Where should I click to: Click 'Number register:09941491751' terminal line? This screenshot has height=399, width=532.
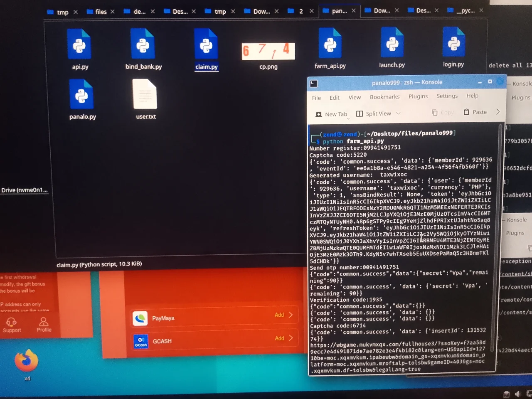click(355, 148)
